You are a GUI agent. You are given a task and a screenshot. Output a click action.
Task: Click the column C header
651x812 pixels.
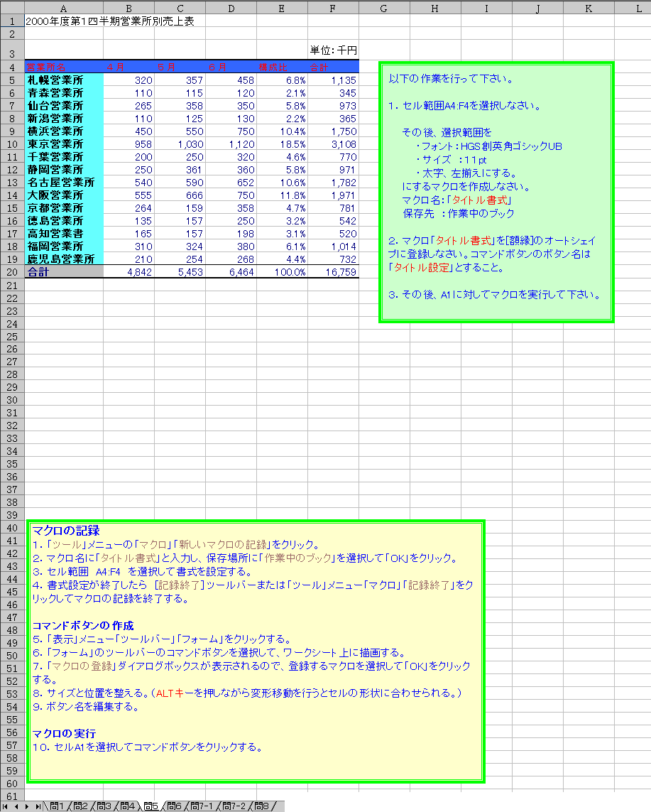coord(180,9)
